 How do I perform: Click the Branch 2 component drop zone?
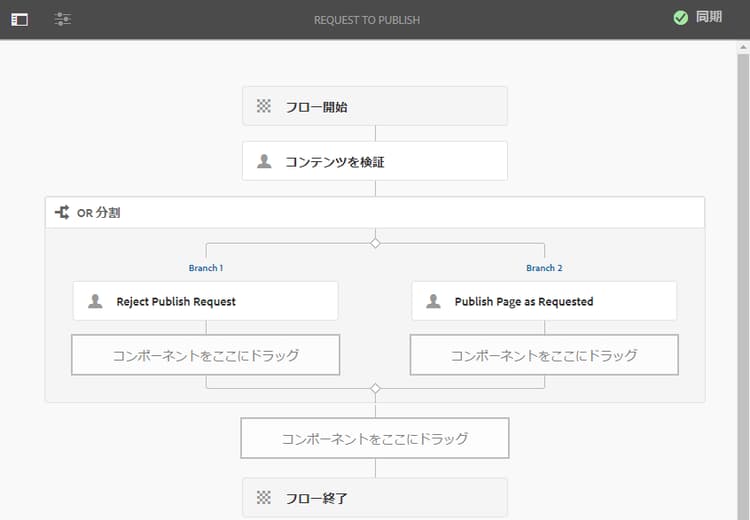(544, 355)
